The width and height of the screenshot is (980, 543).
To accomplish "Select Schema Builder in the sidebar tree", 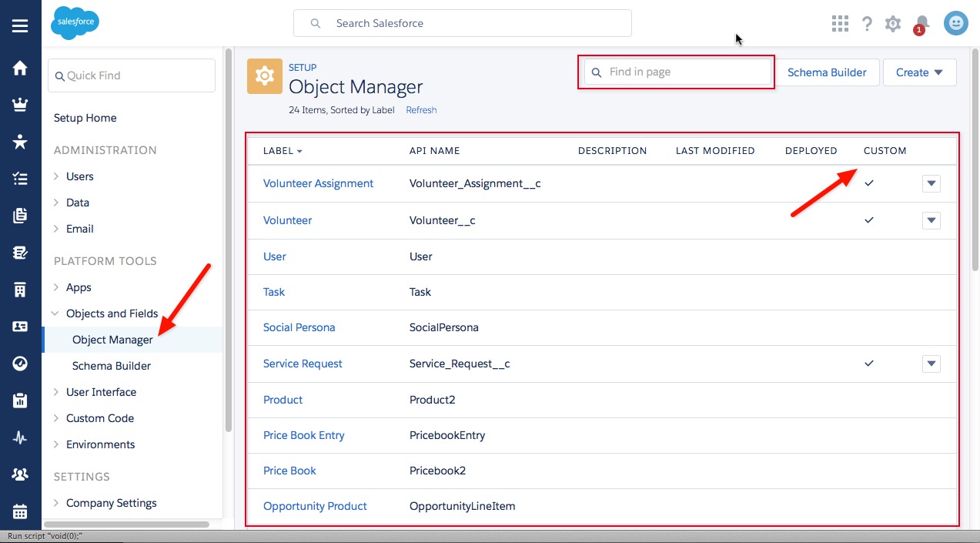I will coord(111,366).
